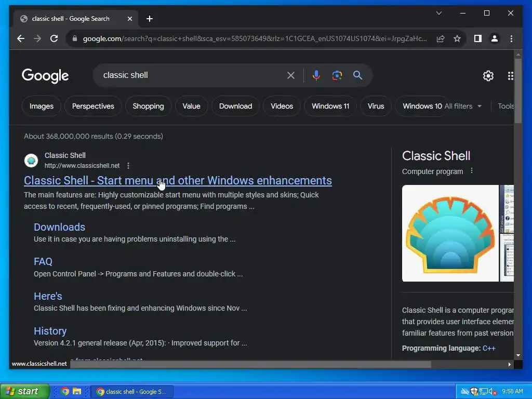Screen dimensions: 532x399
Task: Search by image with Lens icon
Action: tap(337, 75)
